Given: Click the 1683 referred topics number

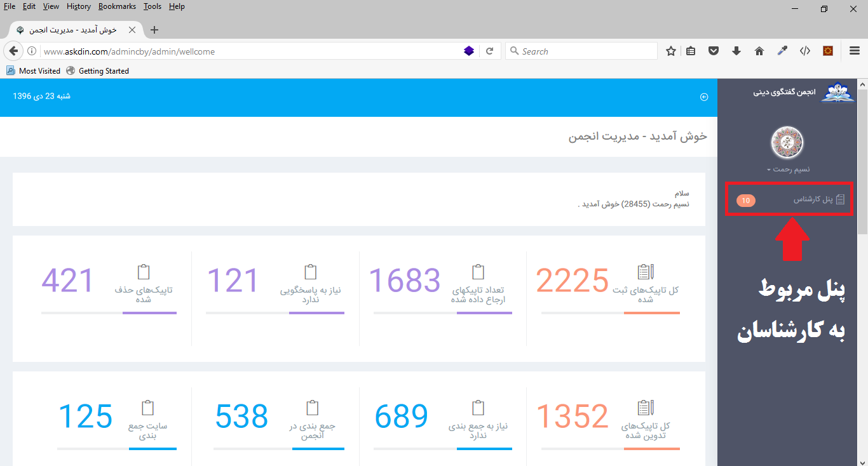Looking at the screenshot, I should 404,281.
